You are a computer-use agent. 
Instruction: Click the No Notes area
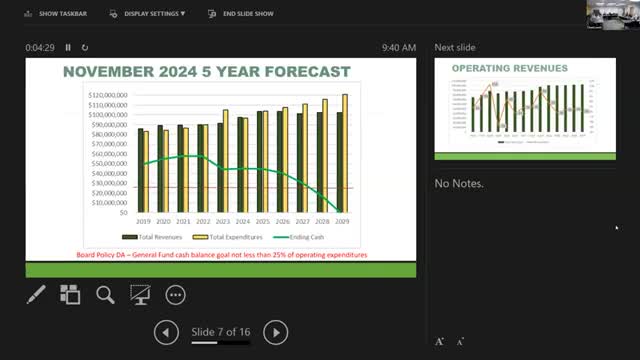tap(459, 184)
